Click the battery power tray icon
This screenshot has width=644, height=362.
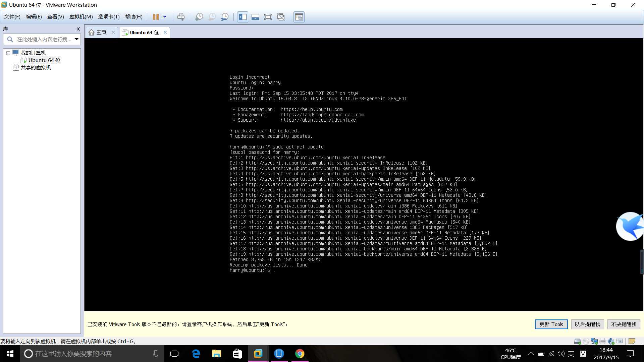[541, 354]
